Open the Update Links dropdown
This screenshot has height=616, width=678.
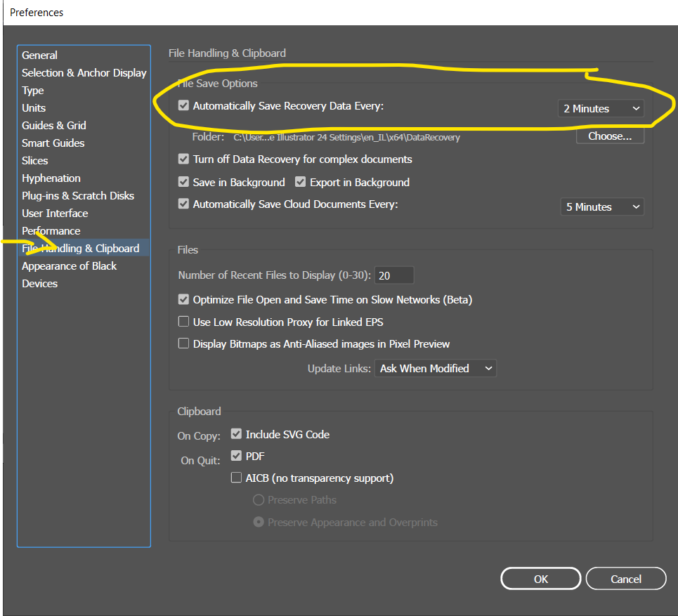pyautogui.click(x=435, y=368)
